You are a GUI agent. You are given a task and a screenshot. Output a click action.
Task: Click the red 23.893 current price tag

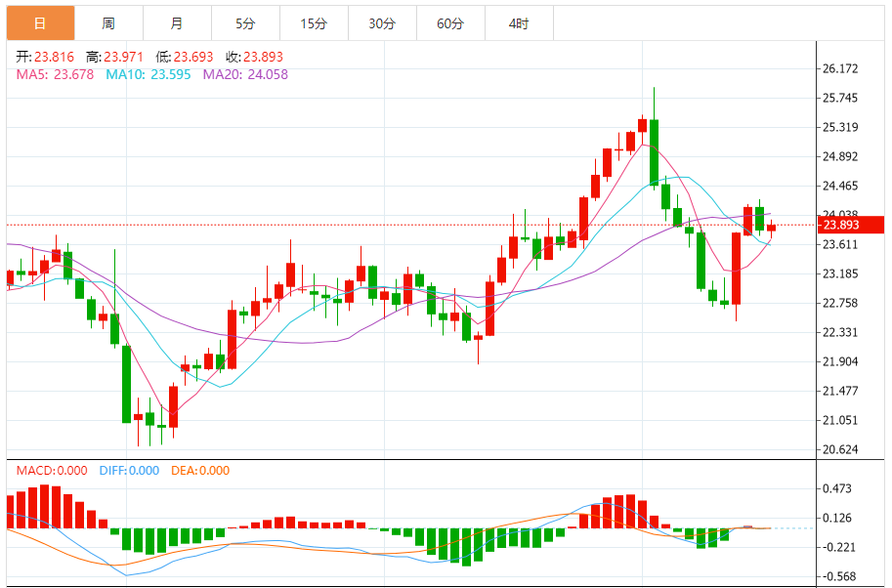pos(850,225)
